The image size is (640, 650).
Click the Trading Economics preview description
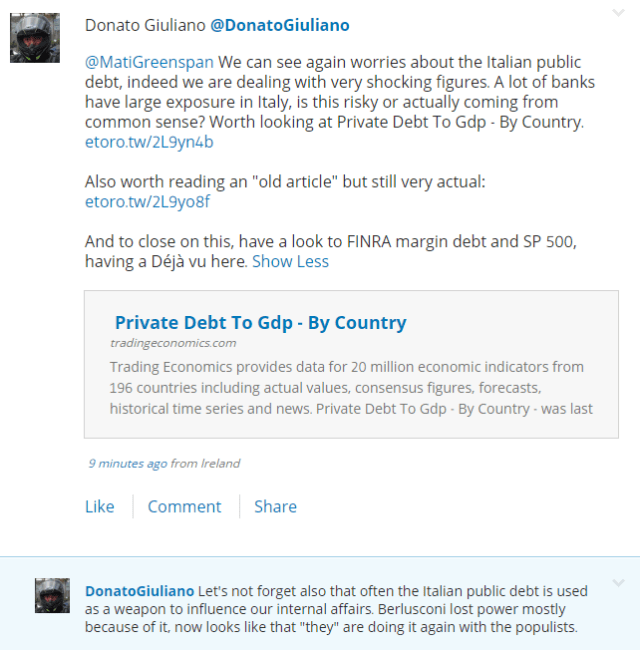[x=350, y=388]
